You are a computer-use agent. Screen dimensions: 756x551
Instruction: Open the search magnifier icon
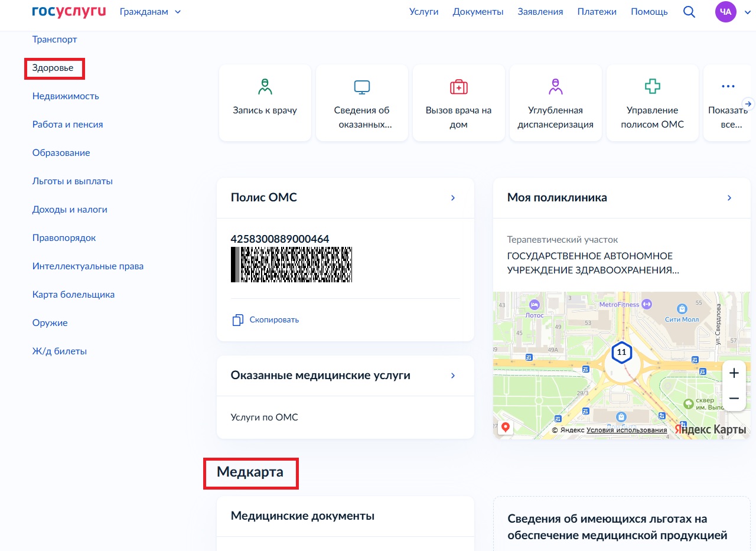click(689, 11)
